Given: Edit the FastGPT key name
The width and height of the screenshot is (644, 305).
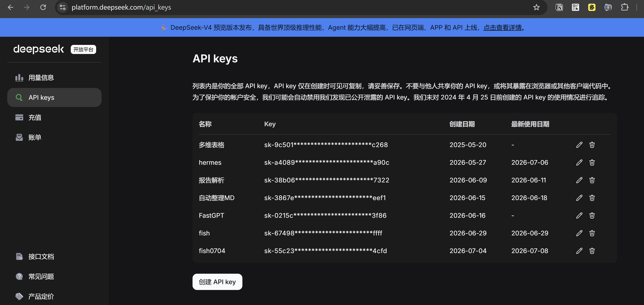Looking at the screenshot, I should coord(579,215).
